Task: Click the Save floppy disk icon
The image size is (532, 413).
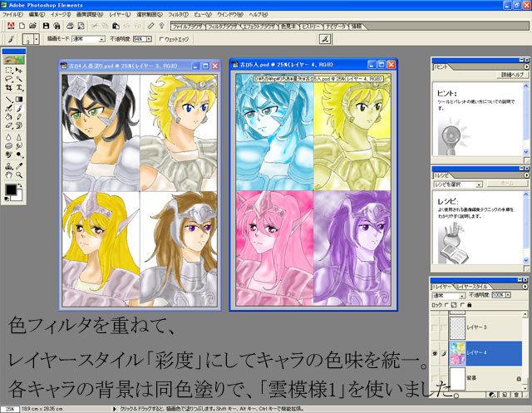Action: pos(46,26)
